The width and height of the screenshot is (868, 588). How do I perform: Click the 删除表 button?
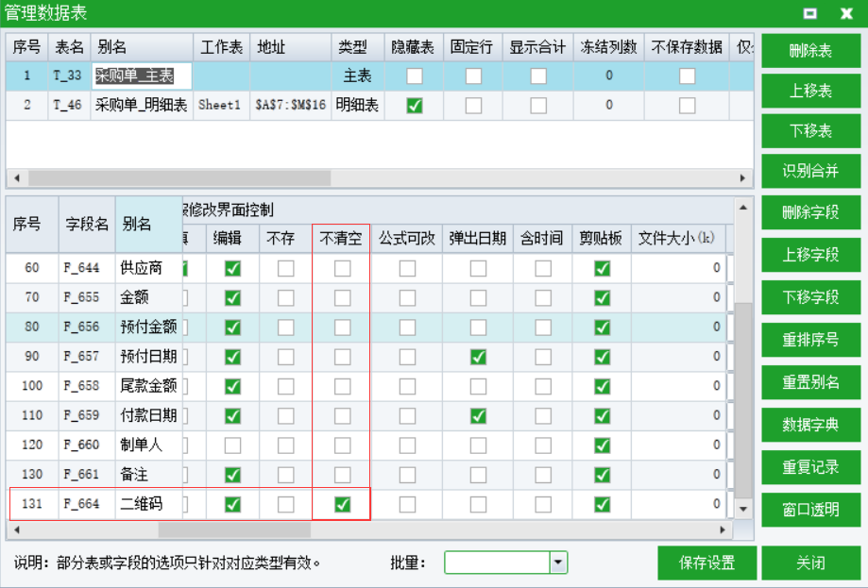pos(810,51)
